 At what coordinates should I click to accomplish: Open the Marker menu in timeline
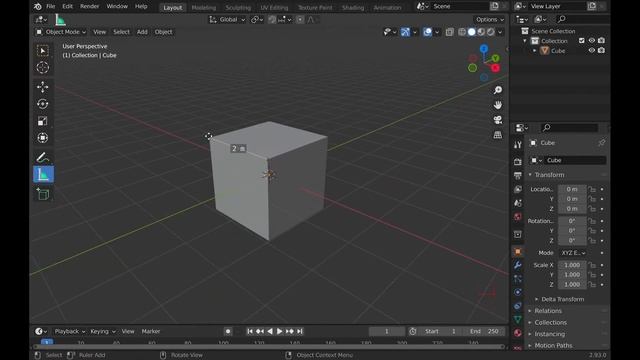coord(151,331)
